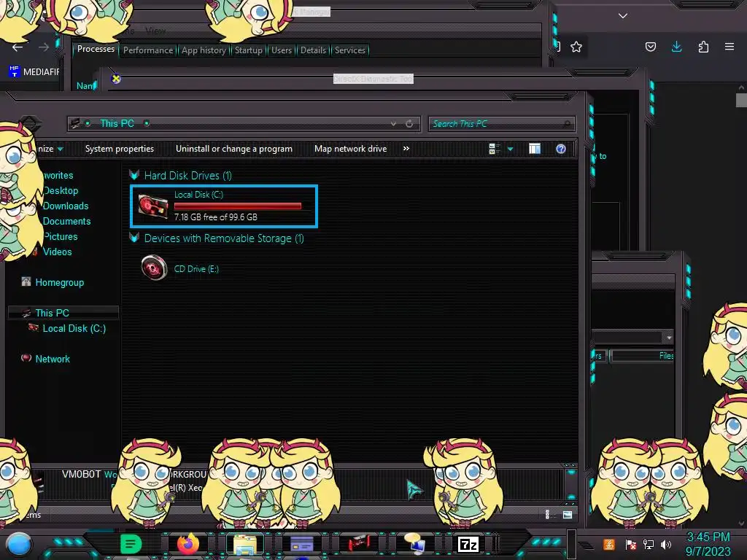Open the dropdown in the background dialog
The image size is (747, 560).
pos(669,337)
